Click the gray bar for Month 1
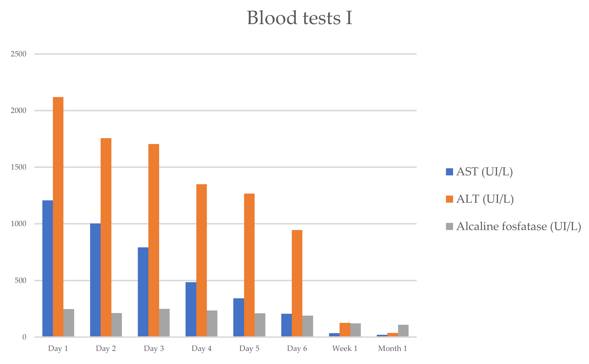Screen dimensions: 589x364 tap(403, 331)
